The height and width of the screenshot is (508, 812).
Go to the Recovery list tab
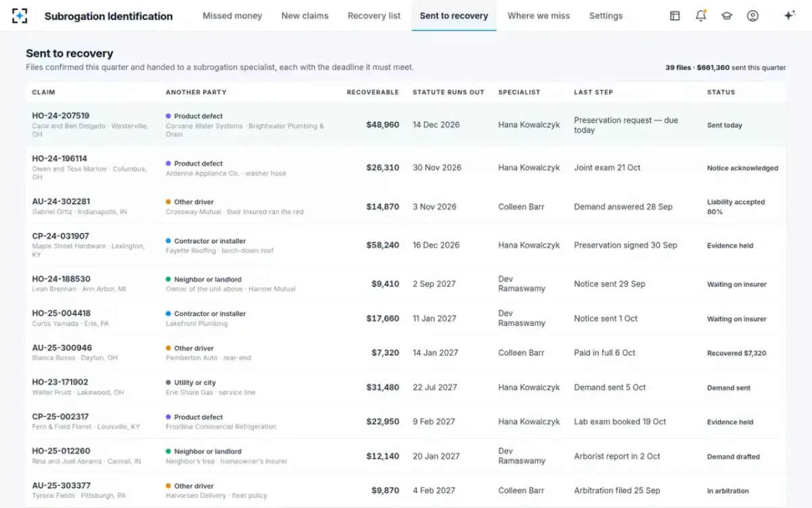click(x=374, y=16)
